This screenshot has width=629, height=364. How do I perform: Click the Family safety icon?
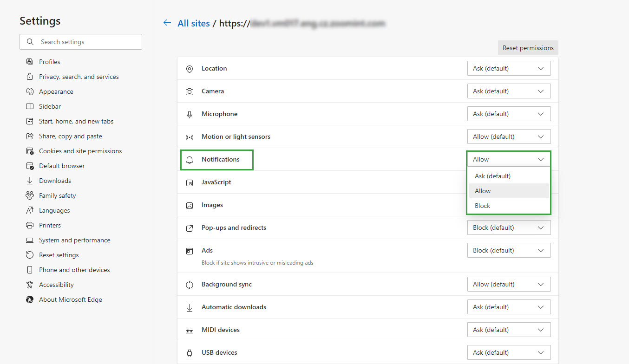click(x=30, y=195)
